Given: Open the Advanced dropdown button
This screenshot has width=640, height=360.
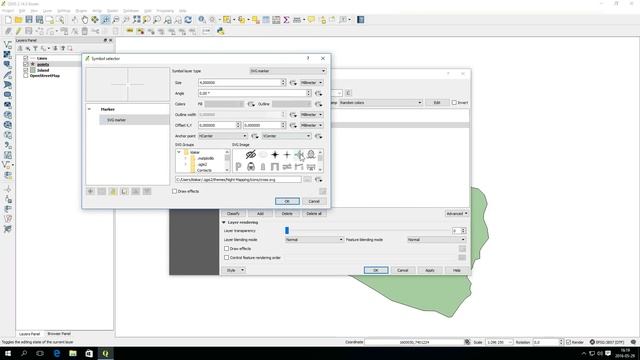Looking at the screenshot, I should coord(456,213).
